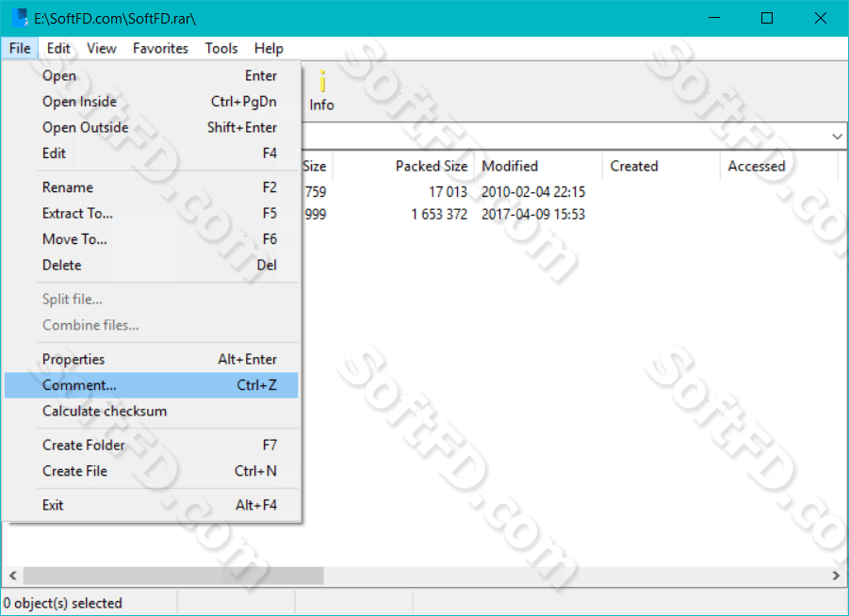Click the Info toolbar icon
849x616 pixels.
pos(321,91)
